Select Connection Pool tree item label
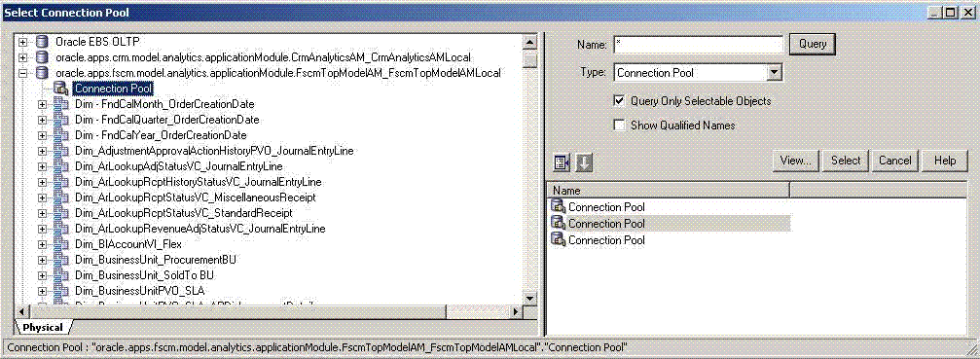This screenshot has width=980, height=359. click(x=113, y=89)
